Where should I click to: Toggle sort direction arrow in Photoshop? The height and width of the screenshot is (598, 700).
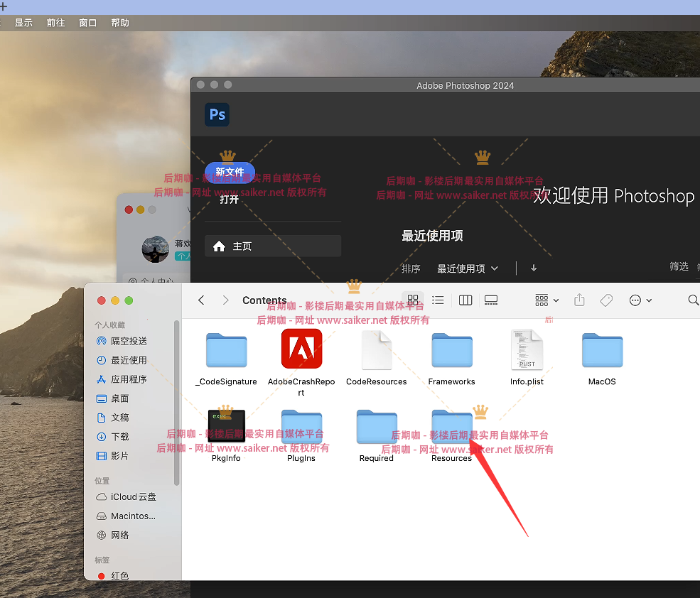[534, 268]
